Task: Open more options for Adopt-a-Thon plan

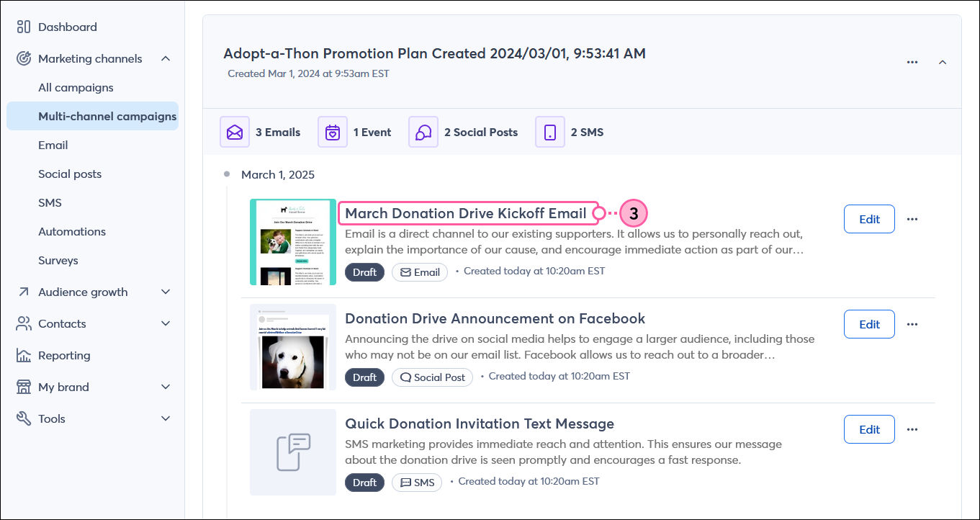Action: click(x=912, y=62)
